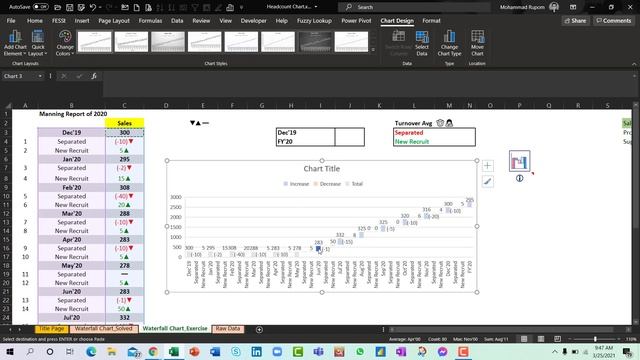Open Skype from taskbar

[236, 351]
